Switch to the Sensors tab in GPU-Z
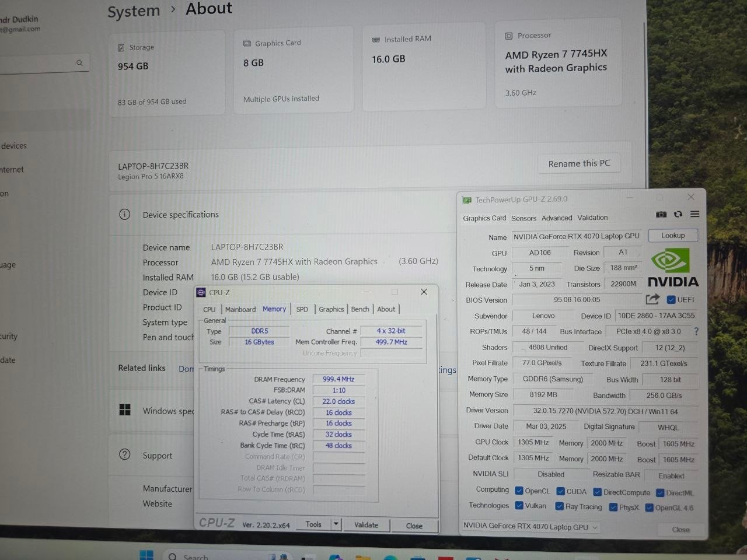 point(523,218)
